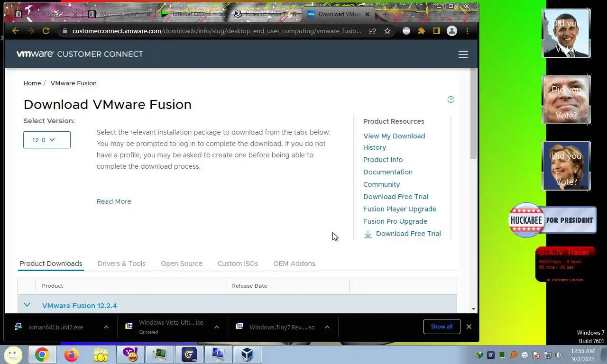Open View My Download History link
Image resolution: width=607 pixels, height=364 pixels.
[394, 142]
